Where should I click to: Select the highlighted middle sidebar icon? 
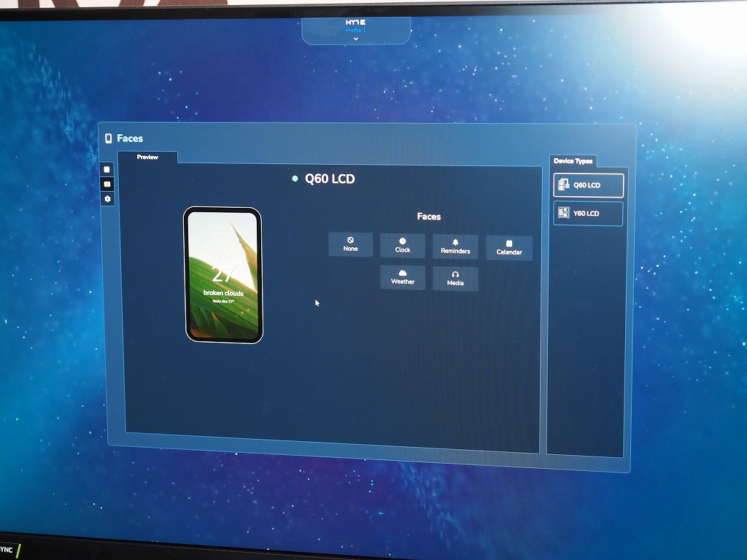pyautogui.click(x=107, y=184)
